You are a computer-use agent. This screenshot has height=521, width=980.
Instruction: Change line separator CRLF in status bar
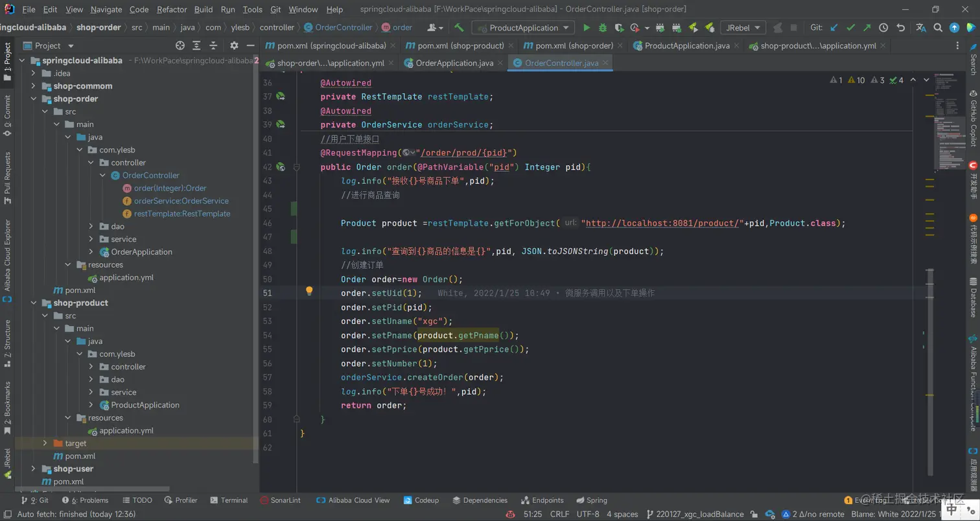point(559,514)
